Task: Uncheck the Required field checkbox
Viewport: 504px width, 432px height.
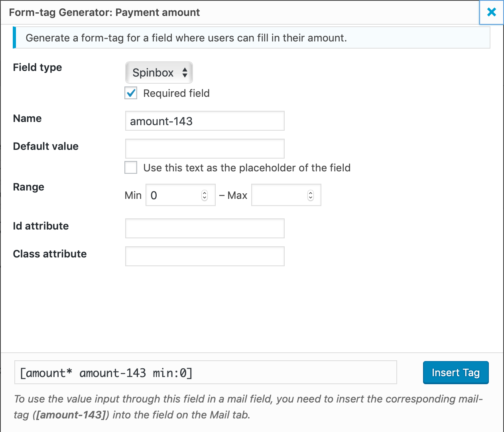Action: click(131, 93)
